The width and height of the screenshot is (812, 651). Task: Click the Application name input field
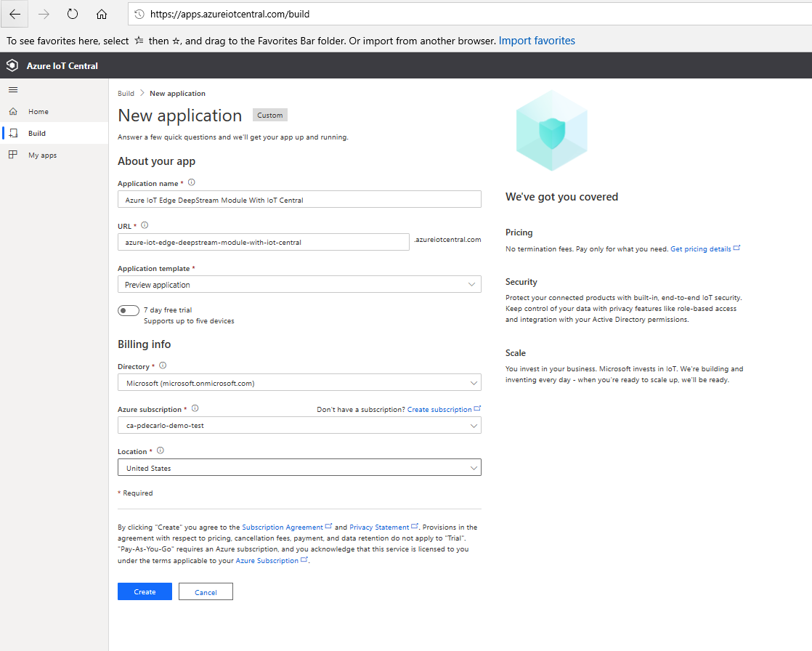point(299,199)
